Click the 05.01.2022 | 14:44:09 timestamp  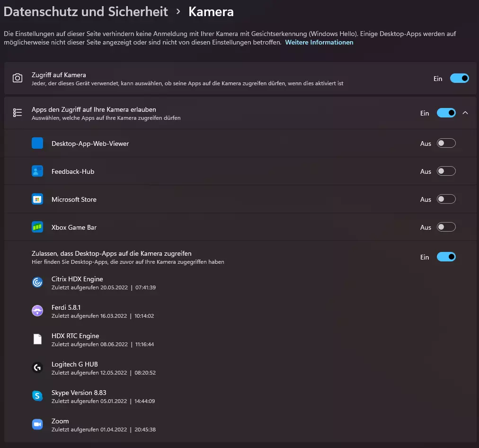[127, 401]
